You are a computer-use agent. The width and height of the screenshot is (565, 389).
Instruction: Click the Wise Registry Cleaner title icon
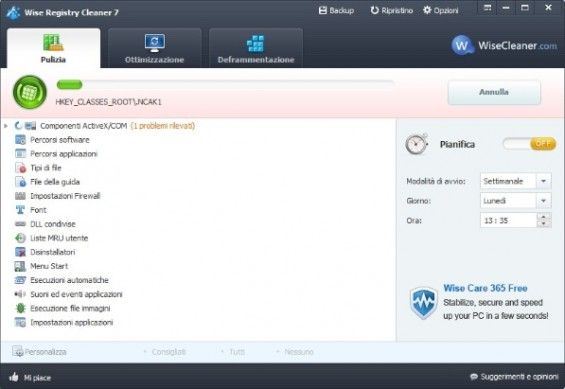coord(13,12)
